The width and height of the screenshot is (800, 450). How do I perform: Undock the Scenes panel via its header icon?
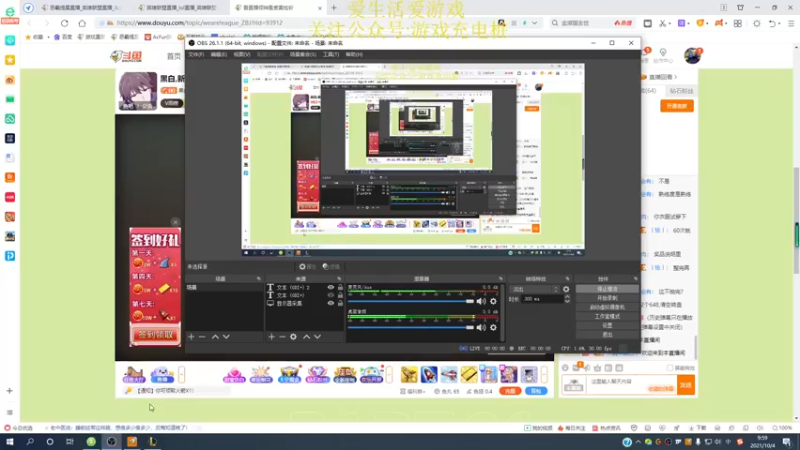(259, 279)
